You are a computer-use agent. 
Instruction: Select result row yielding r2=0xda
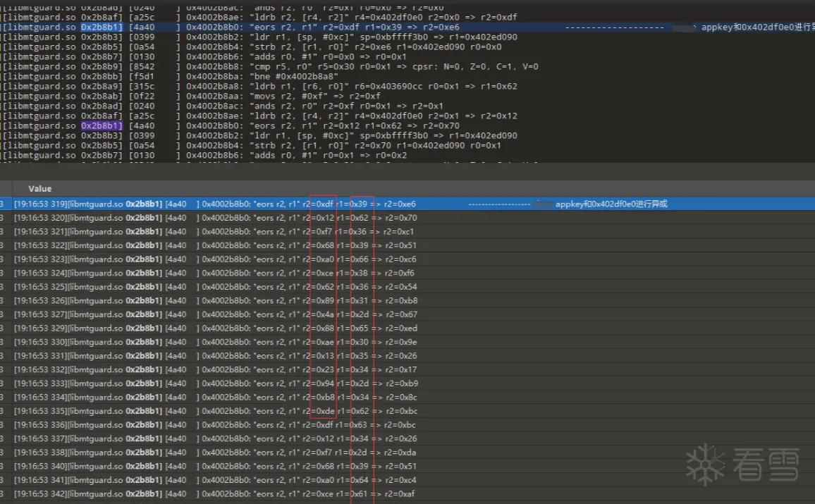(x=407, y=453)
